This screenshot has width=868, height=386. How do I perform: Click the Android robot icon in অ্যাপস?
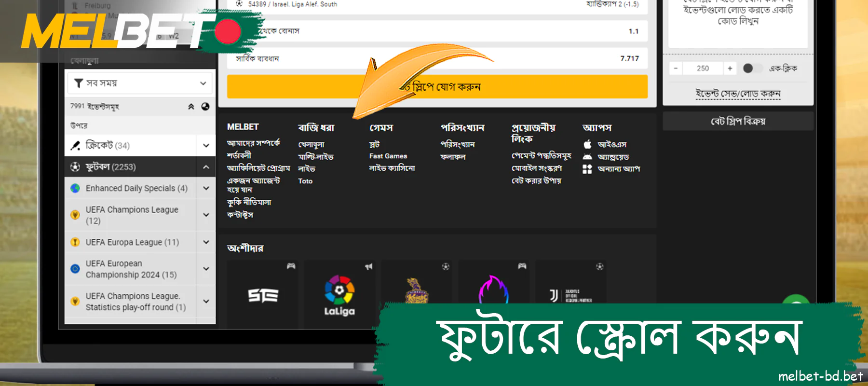click(587, 157)
